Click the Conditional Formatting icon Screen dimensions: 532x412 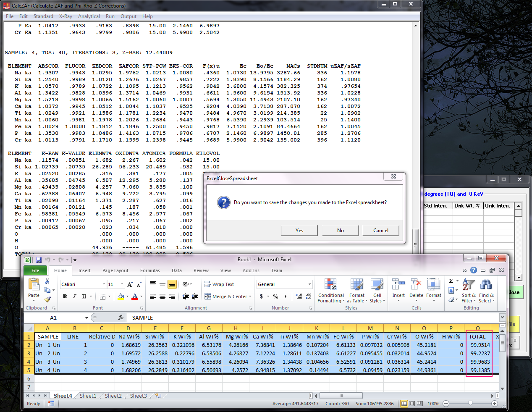pos(331,285)
